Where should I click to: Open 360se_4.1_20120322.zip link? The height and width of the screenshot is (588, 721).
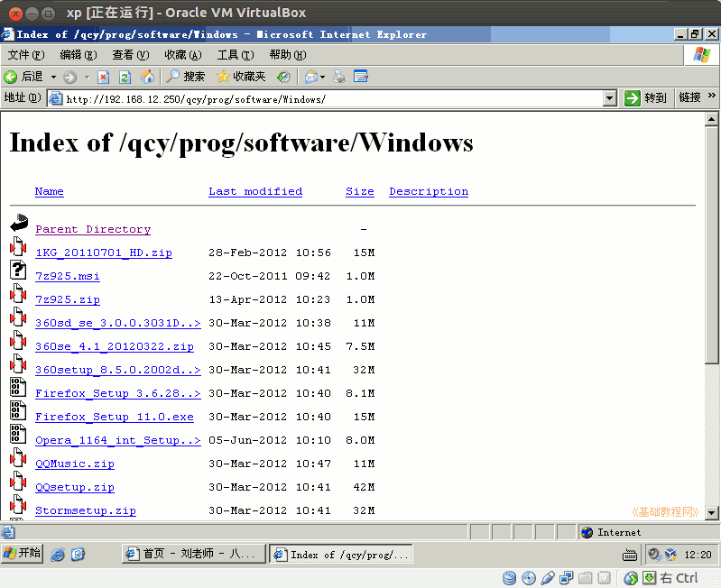coord(115,346)
